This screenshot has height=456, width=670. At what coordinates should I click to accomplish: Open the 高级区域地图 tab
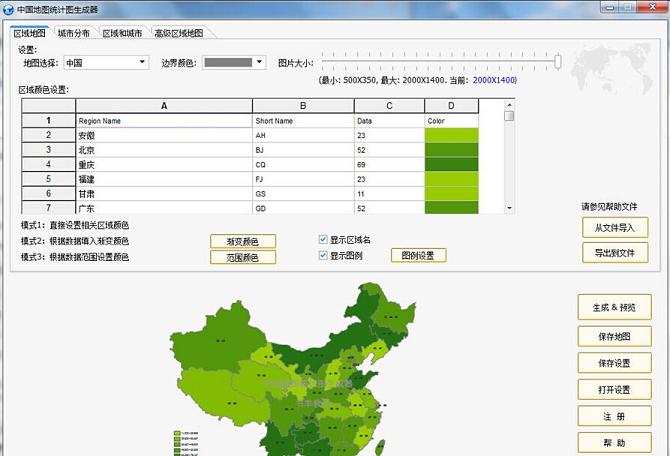tap(179, 33)
